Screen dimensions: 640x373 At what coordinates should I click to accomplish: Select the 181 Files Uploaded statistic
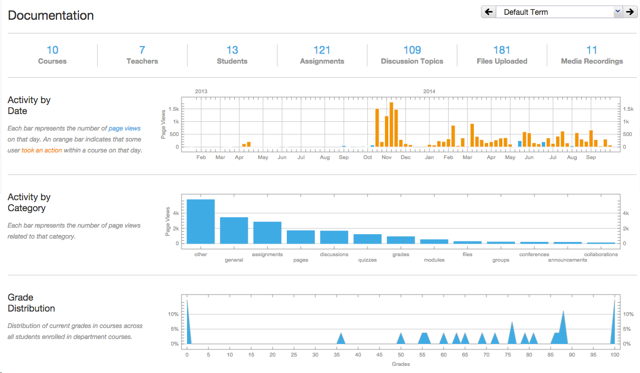(502, 55)
